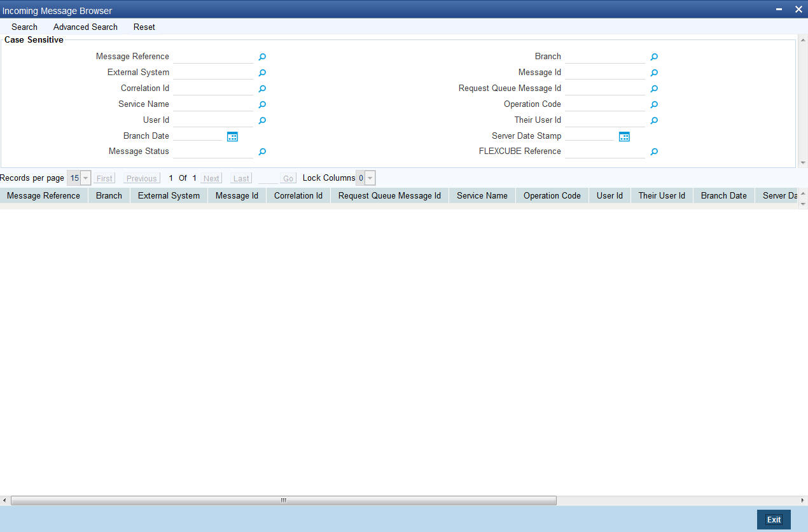Open lookup for Message Reference field
This screenshot has width=808, height=532.
click(262, 57)
